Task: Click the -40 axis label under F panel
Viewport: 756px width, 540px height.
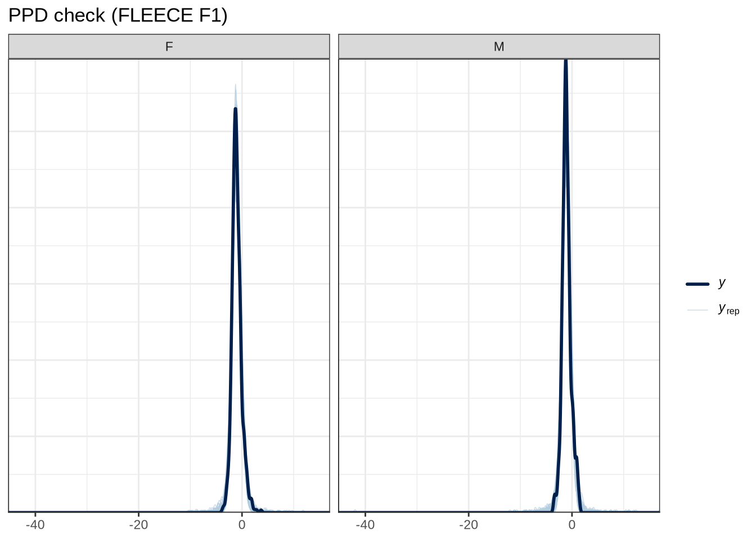Action: 35,525
